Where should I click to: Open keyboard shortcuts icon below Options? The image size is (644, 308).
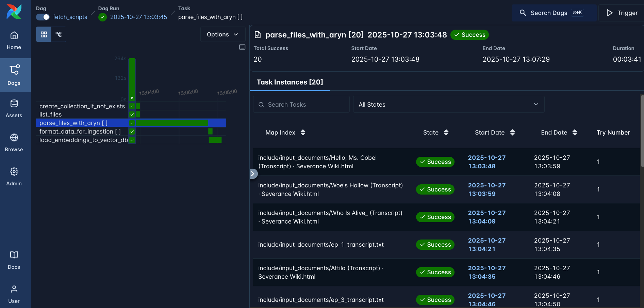pos(242,47)
